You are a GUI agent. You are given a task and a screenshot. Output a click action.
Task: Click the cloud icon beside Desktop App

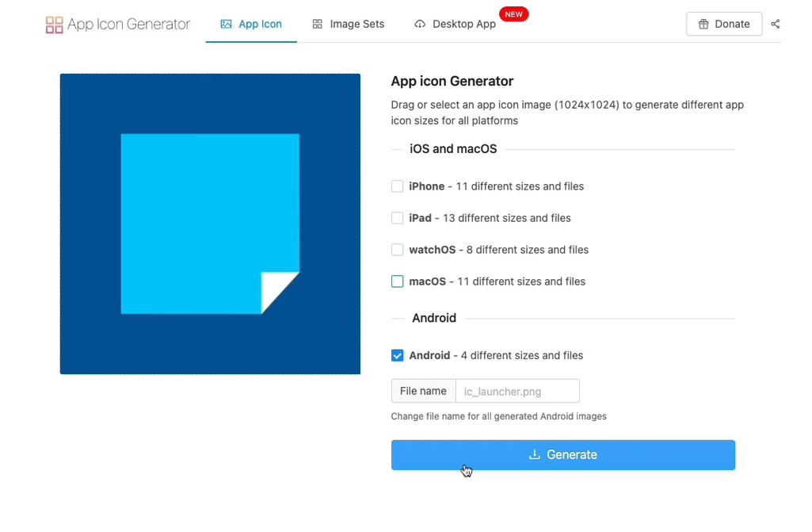(420, 24)
